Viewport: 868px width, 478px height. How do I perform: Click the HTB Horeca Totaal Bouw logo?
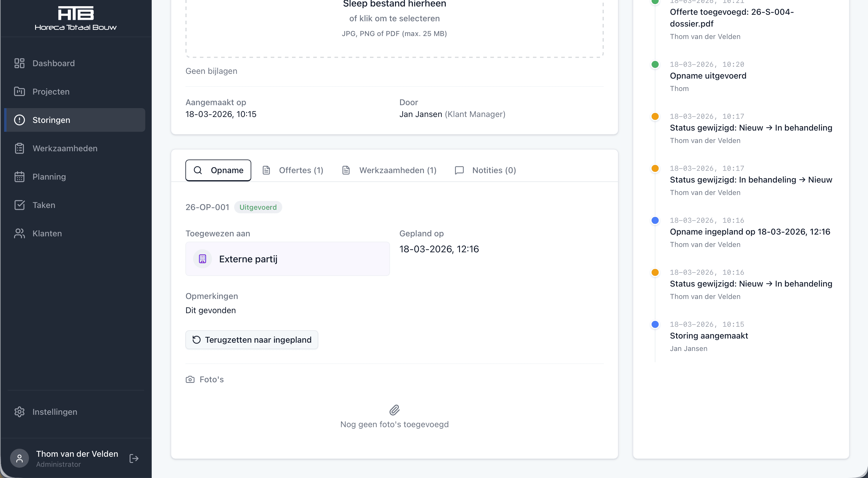tap(76, 19)
